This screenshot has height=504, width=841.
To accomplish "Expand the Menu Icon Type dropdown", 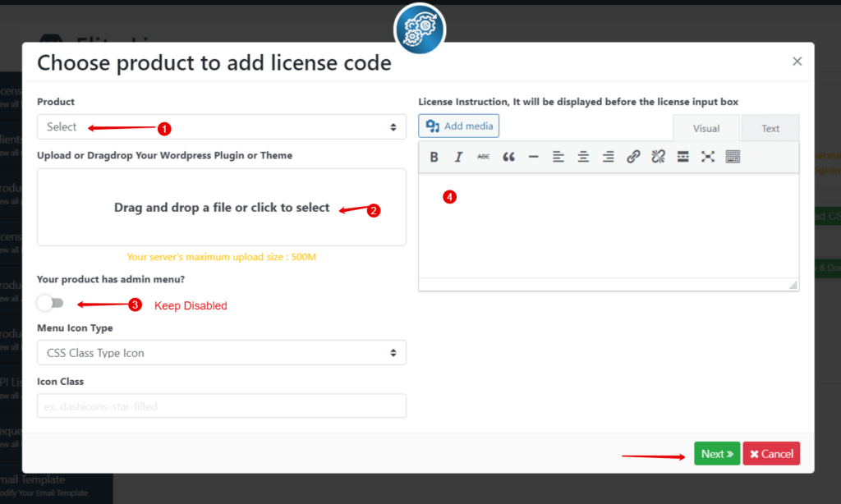I will click(221, 353).
